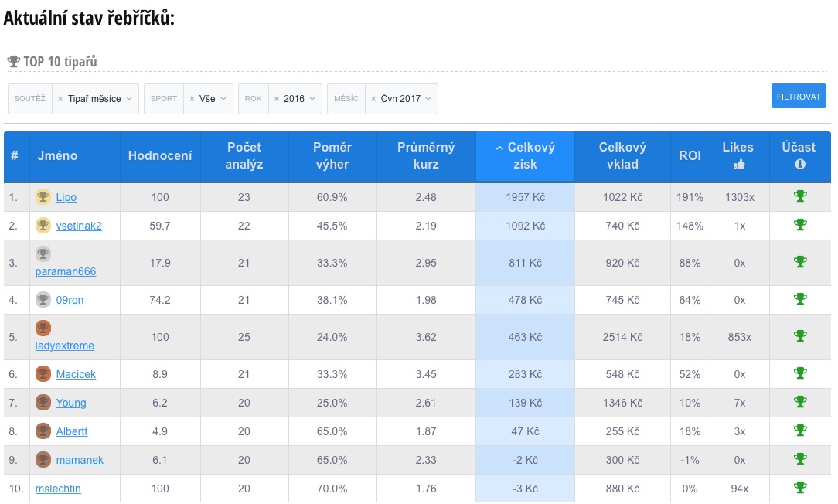Clear the Čvn 2017 month selection

373,99
